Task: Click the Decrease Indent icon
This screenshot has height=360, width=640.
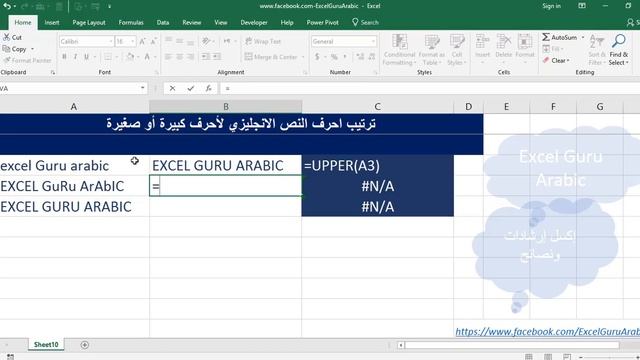Action: (x=206, y=57)
